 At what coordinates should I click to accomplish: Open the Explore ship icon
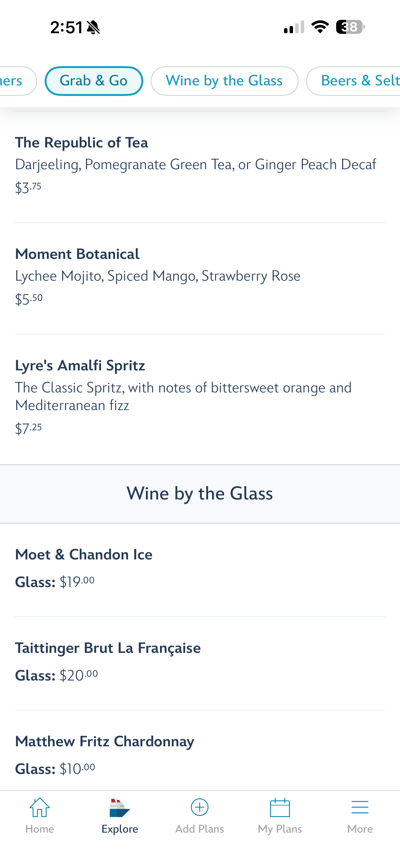pyautogui.click(x=119, y=808)
